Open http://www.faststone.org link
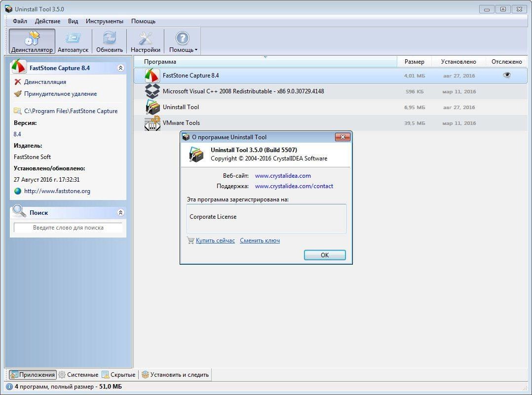 tap(57, 191)
